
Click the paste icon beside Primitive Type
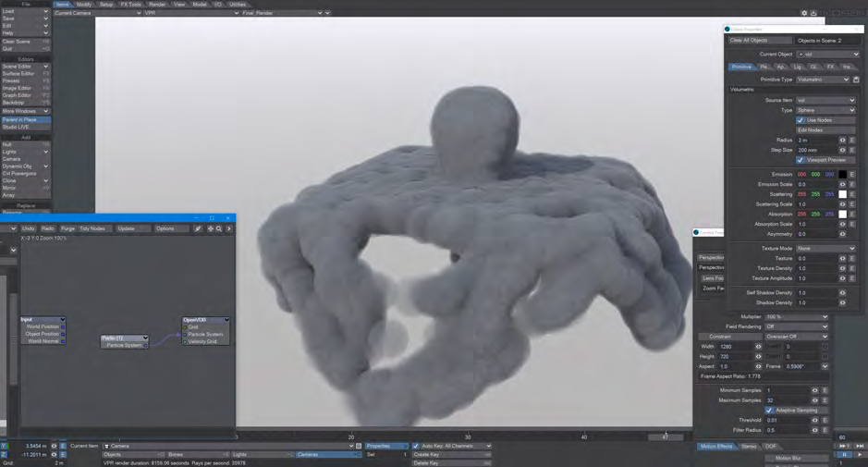tap(856, 80)
